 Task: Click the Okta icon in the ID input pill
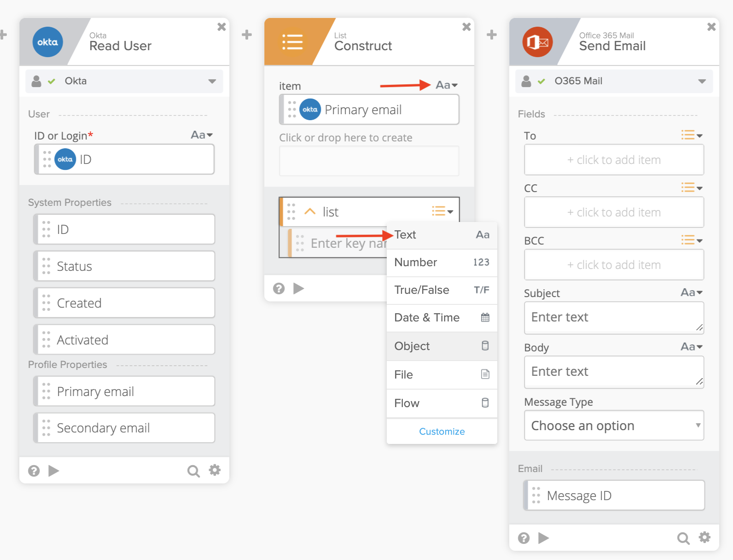[65, 159]
